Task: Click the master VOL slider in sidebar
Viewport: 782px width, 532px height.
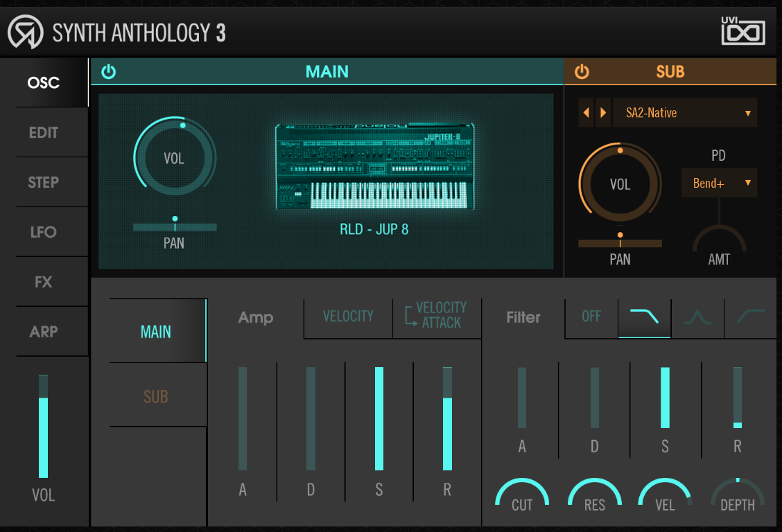Action: [44, 427]
